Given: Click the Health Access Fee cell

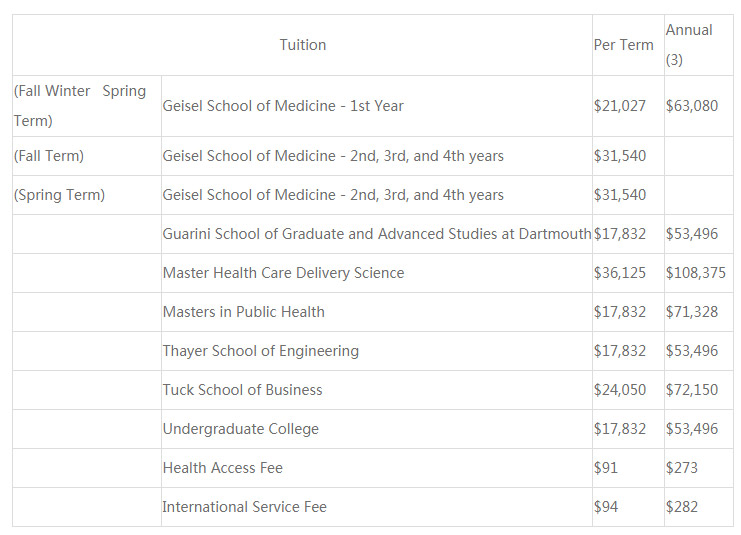Looking at the screenshot, I should pyautogui.click(x=223, y=468).
